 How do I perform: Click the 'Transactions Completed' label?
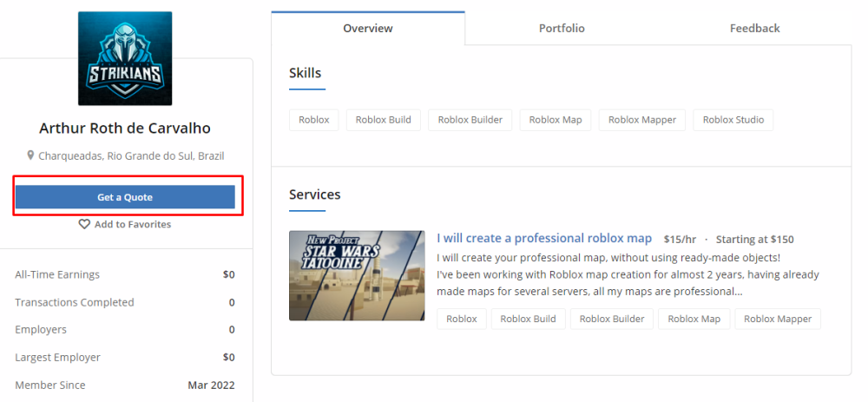[75, 302]
